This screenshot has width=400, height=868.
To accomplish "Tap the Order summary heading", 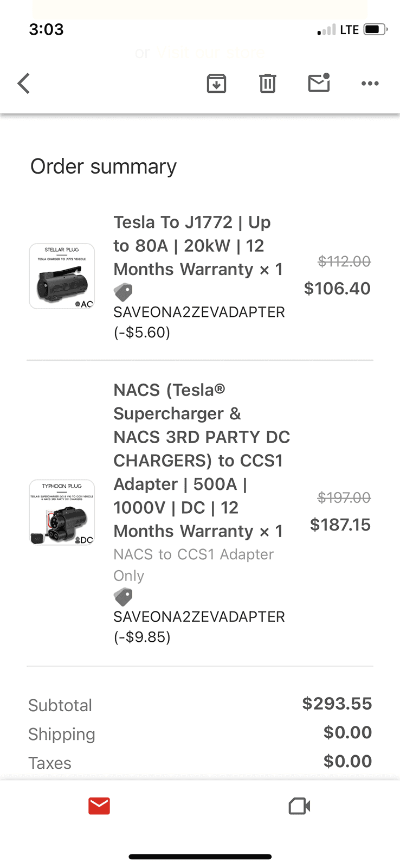I will tap(104, 167).
